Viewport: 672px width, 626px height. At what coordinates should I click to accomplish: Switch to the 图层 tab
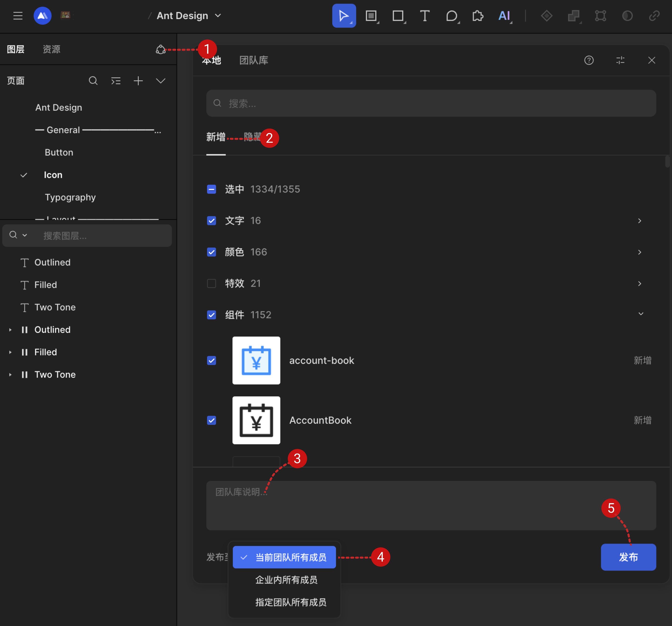(16, 49)
